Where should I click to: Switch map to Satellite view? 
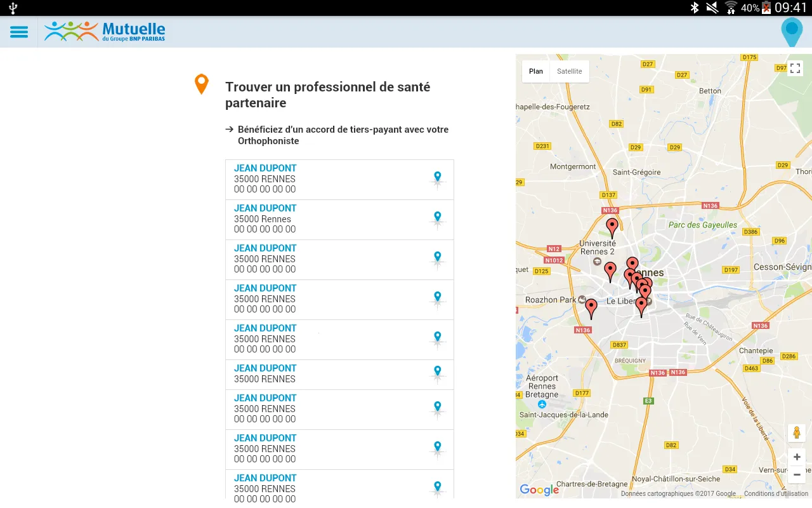(570, 71)
